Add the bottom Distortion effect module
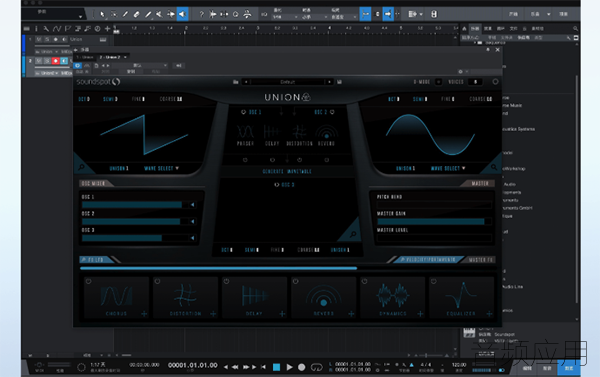 click(213, 314)
